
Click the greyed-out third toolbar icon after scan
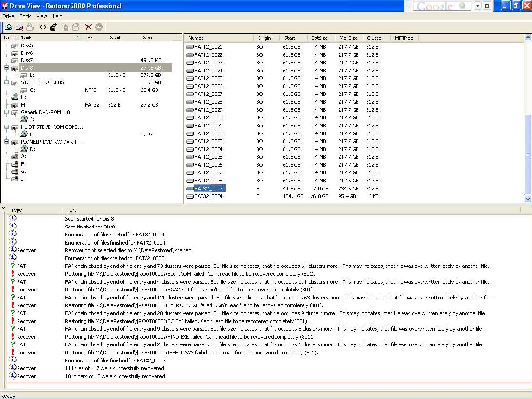coord(30,27)
